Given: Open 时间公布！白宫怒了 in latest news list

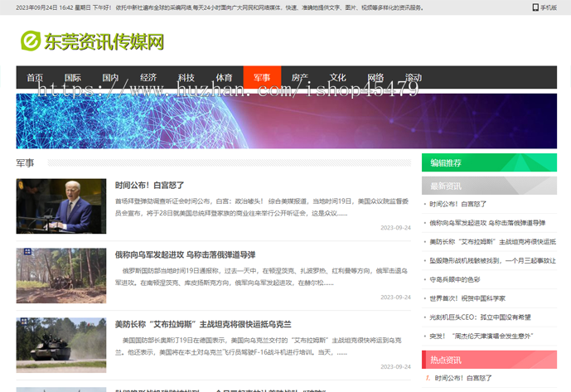Looking at the screenshot, I should 457,204.
